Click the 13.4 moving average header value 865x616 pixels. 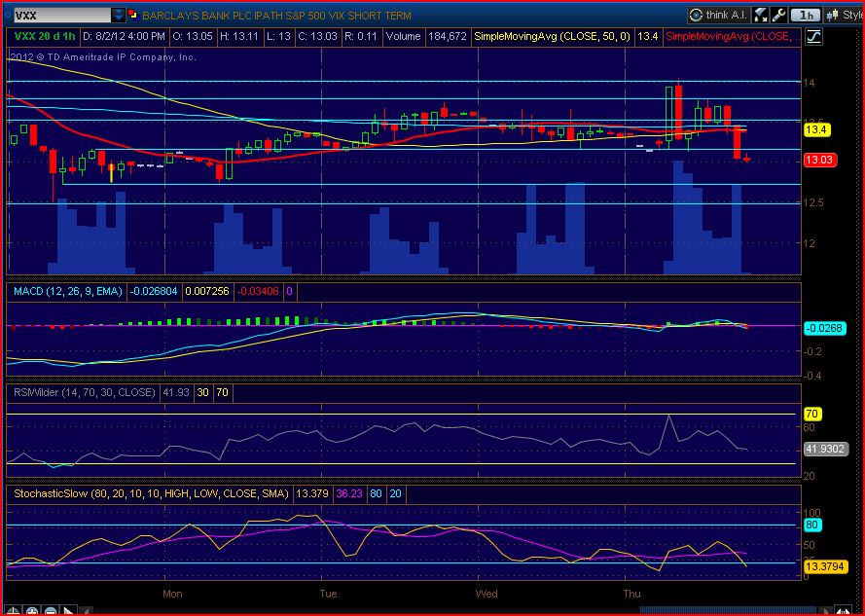point(648,36)
